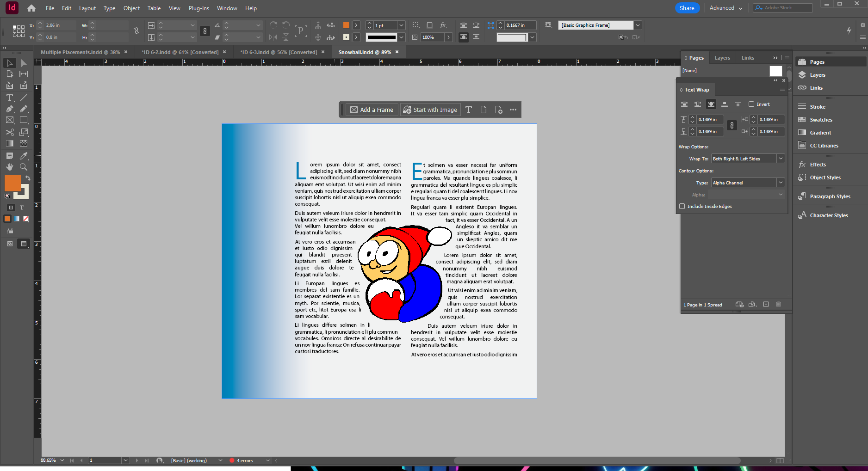Select the Pen tool

[9, 109]
